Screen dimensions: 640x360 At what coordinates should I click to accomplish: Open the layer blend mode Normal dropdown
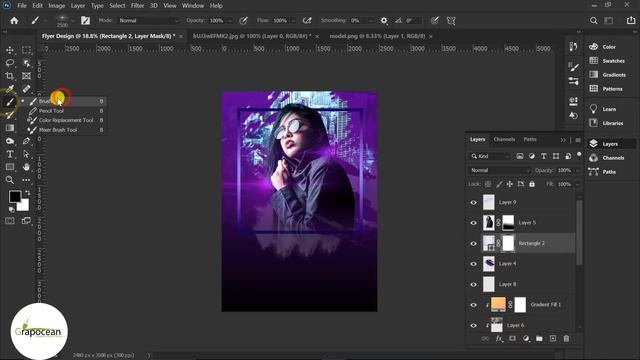499,170
